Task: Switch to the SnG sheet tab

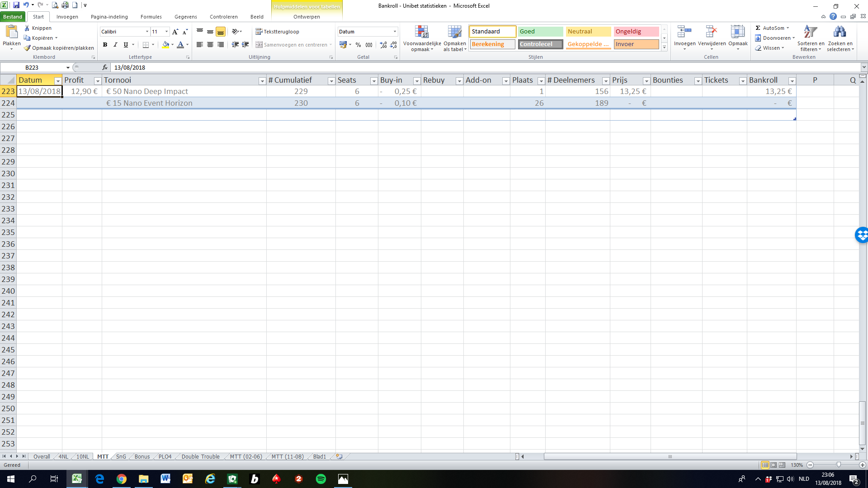Action: pos(121,457)
